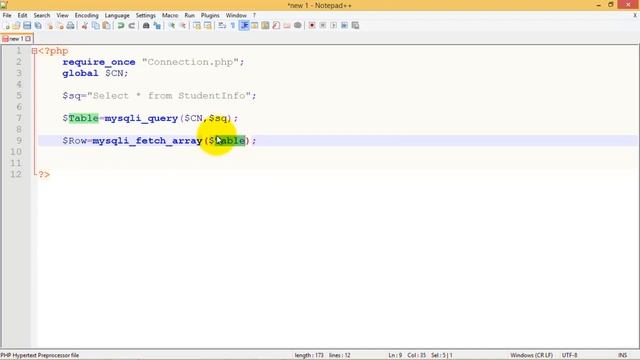640x360 pixels.
Task: Click line number 5 in the margin
Action: 19,96
